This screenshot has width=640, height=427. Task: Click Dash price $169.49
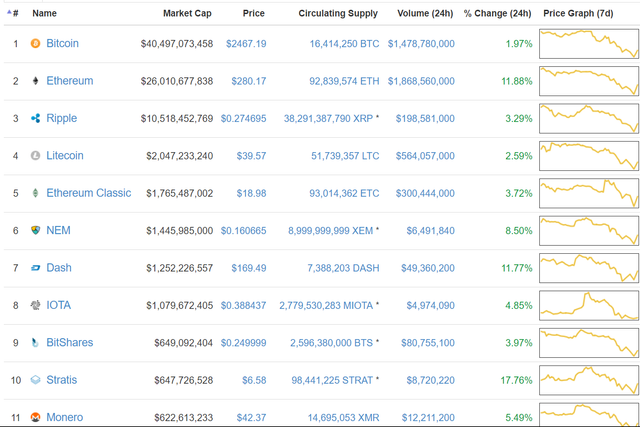point(249,268)
